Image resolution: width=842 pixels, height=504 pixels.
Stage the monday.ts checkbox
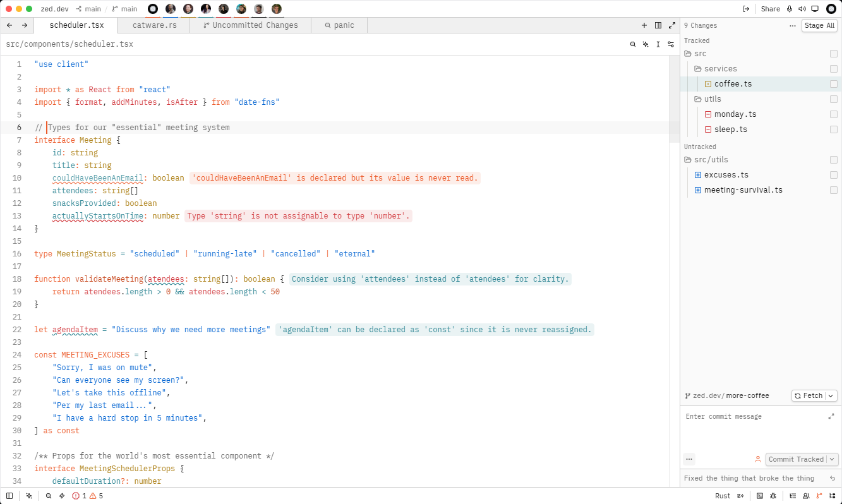pyautogui.click(x=834, y=114)
